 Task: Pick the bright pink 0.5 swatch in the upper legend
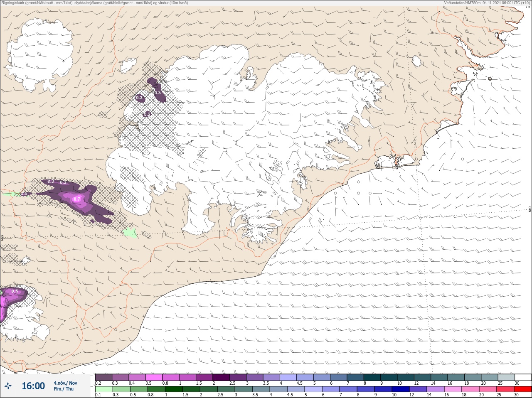click(154, 377)
